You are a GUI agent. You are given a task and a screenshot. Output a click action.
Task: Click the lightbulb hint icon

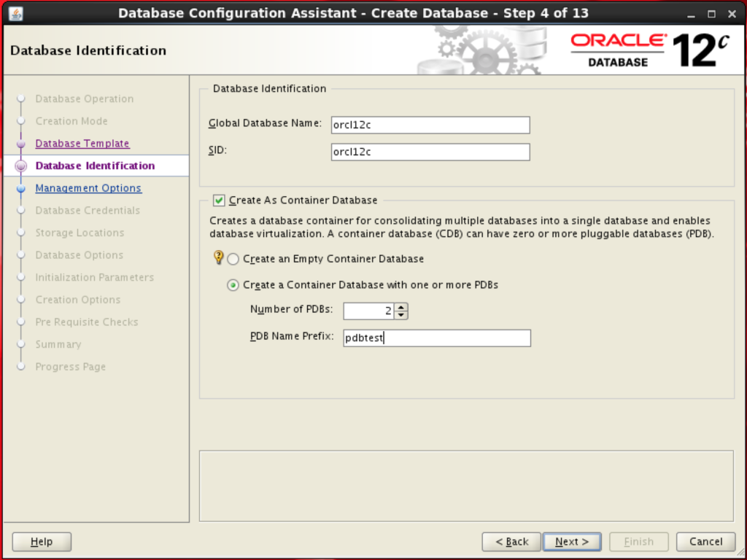[x=217, y=257]
